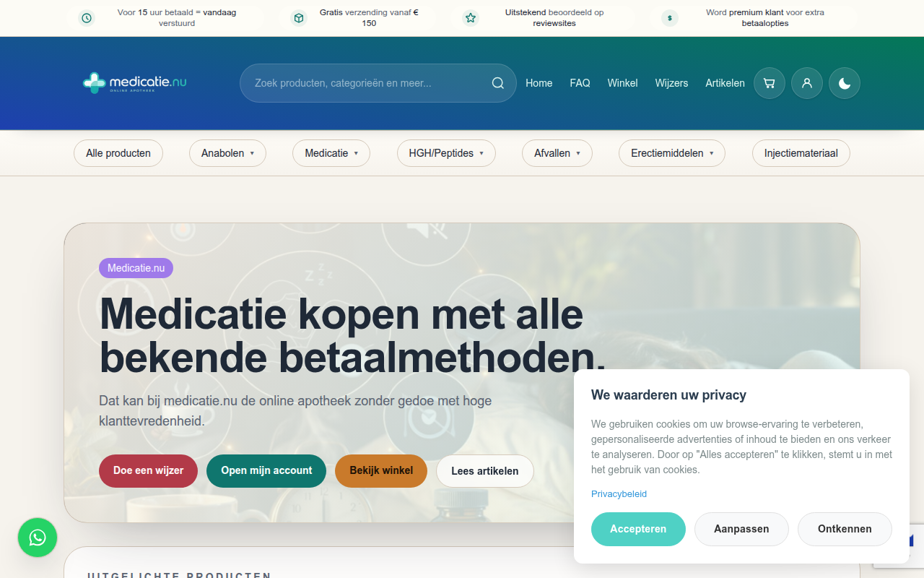
Task: Click the purple Medicatie.nu badge
Action: tap(136, 268)
